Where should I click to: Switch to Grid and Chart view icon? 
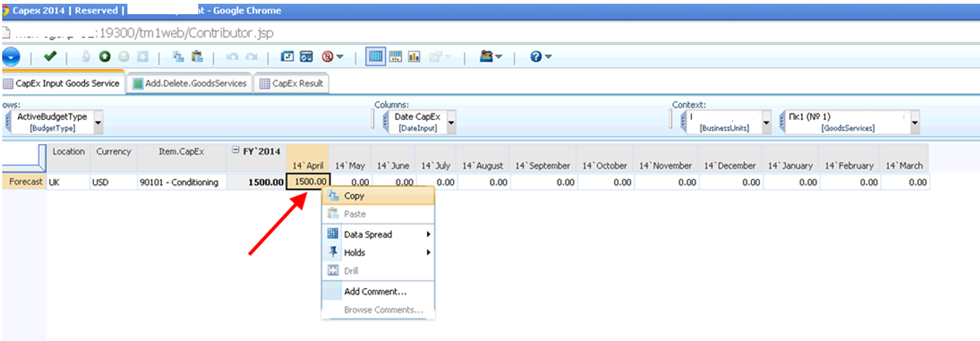click(x=396, y=57)
